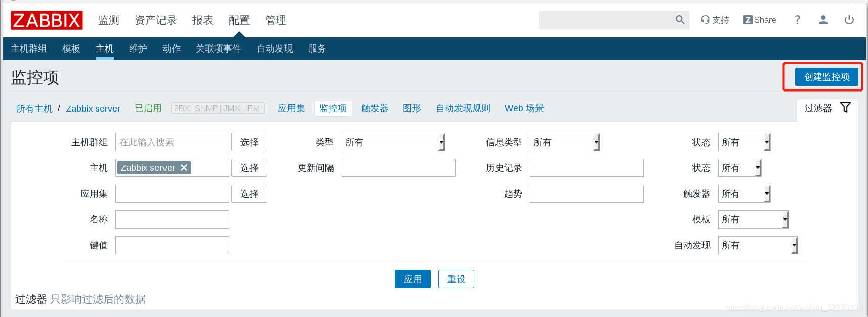Remove the Zabbix server host tag

pos(184,167)
